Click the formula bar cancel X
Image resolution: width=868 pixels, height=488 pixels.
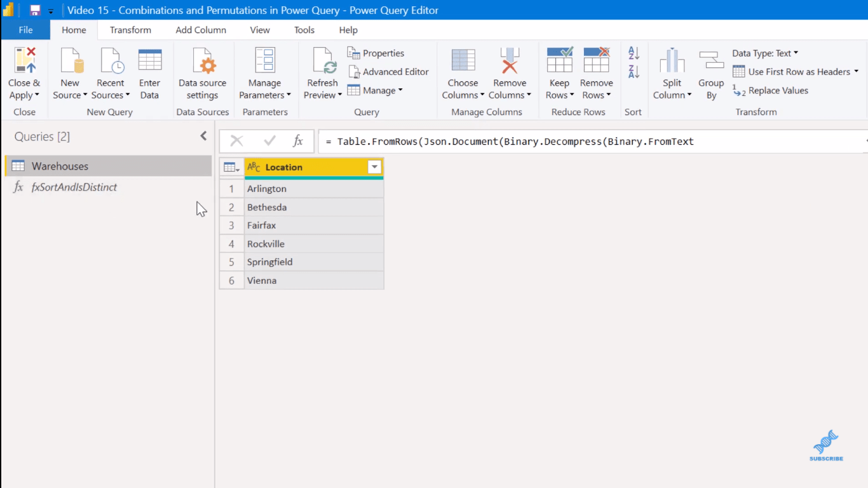[x=236, y=141]
